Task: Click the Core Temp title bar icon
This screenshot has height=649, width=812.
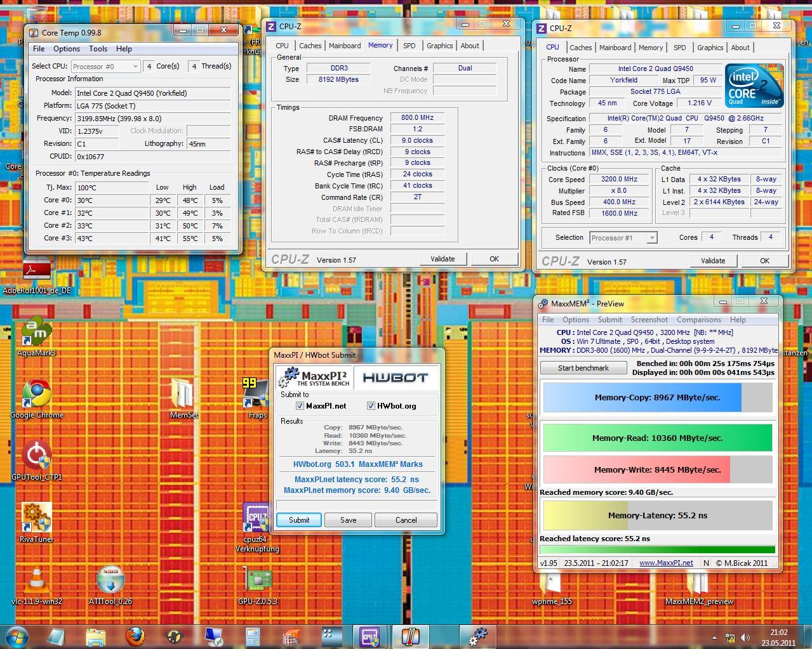Action: 34,32
